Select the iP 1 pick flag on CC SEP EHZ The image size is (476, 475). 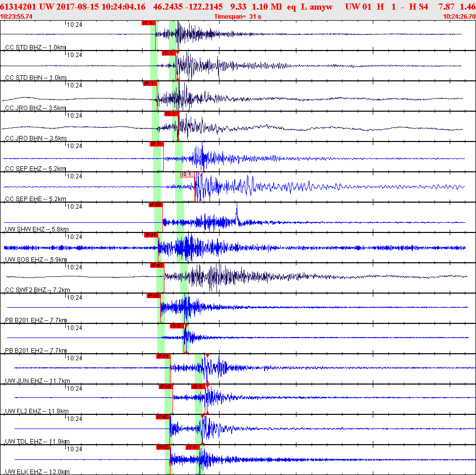157,144
